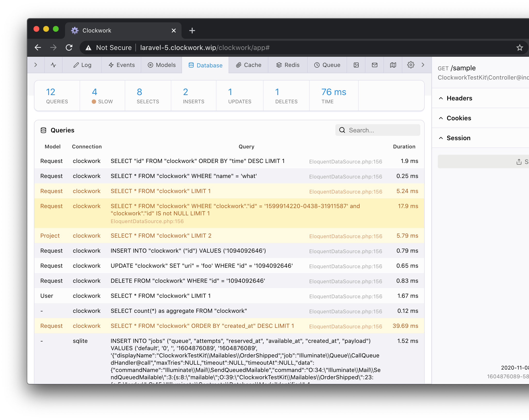
Task: Open the Emails envelope icon tab
Action: tap(374, 65)
